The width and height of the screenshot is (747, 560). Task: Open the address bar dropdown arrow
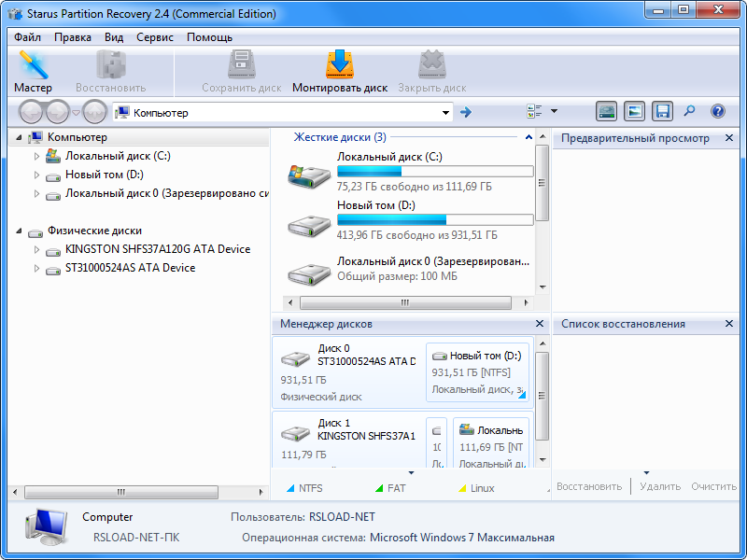tap(446, 111)
